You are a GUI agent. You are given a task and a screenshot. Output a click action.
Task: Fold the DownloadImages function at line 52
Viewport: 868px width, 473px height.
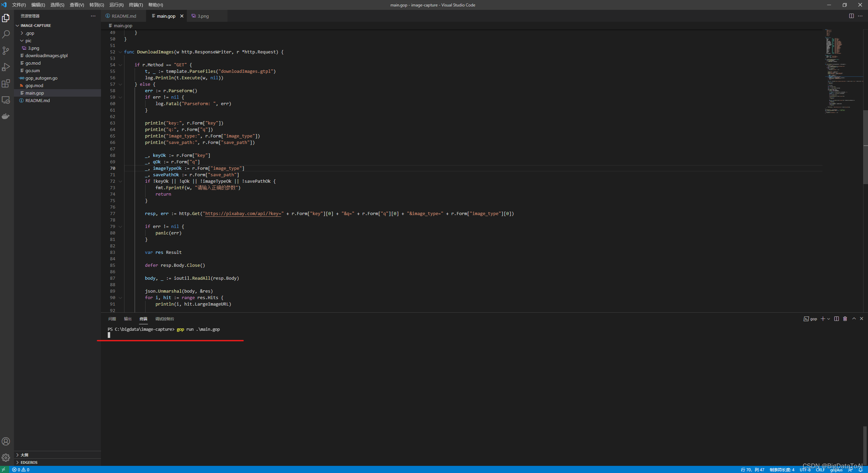coord(120,52)
